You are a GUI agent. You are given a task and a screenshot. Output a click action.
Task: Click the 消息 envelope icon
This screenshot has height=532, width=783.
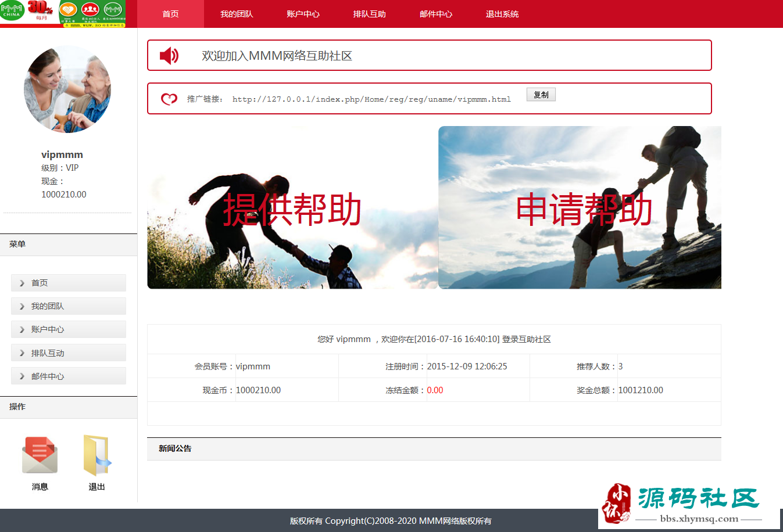pyautogui.click(x=40, y=455)
